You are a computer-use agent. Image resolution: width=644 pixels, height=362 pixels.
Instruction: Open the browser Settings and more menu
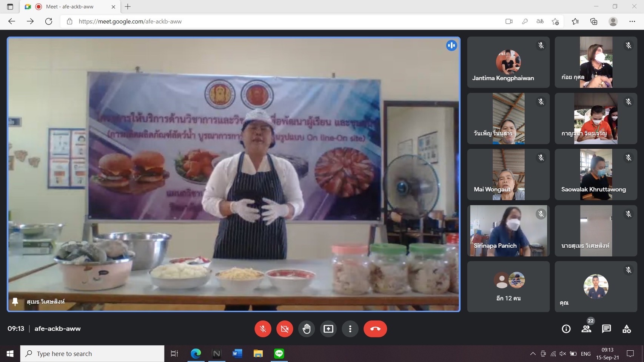[x=632, y=21]
